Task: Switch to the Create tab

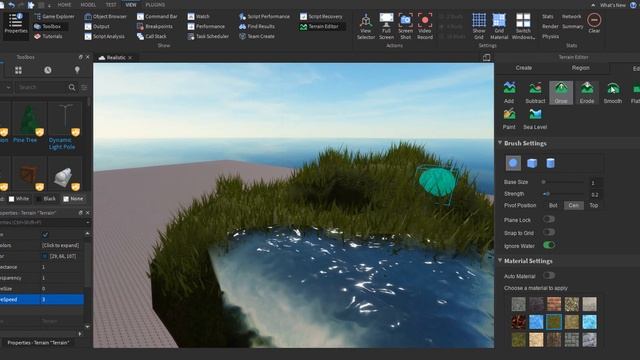Action: point(524,68)
